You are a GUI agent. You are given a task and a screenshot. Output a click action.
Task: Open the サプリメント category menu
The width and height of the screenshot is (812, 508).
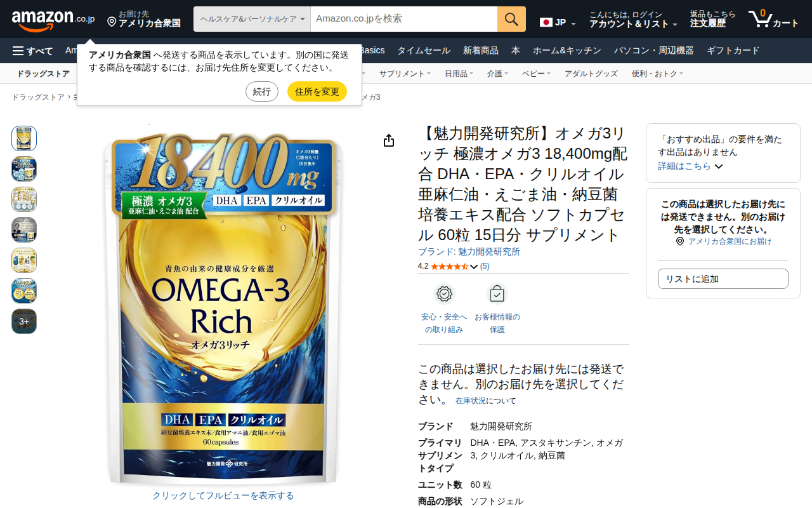405,74
